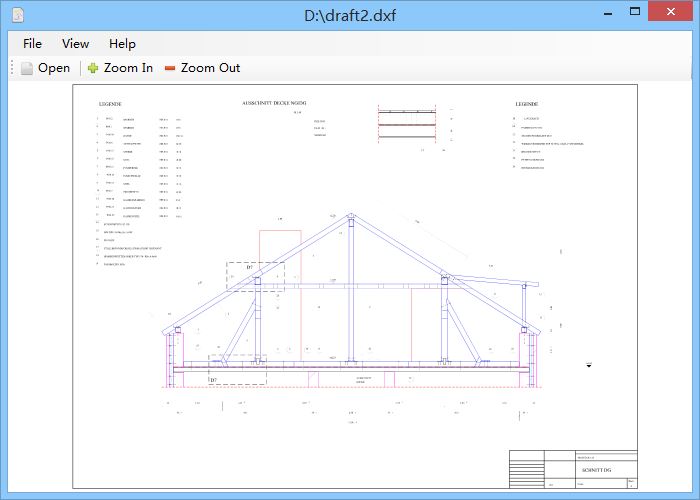
Task: Click the left LEGENDE heading in the drawing
Action: (109, 104)
